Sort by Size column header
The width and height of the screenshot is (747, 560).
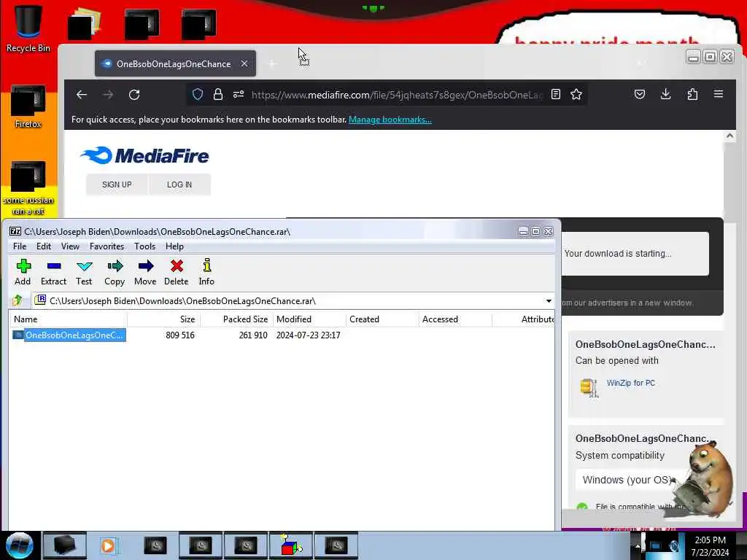click(164, 319)
